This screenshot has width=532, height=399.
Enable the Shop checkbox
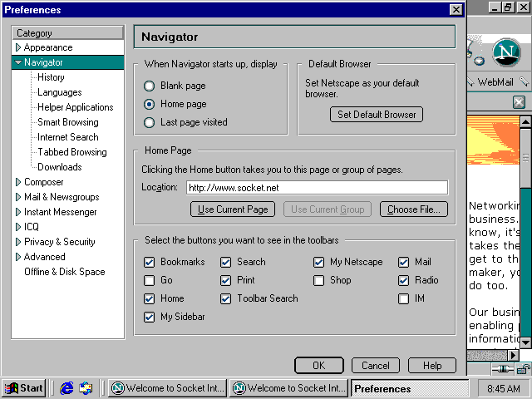(318, 280)
